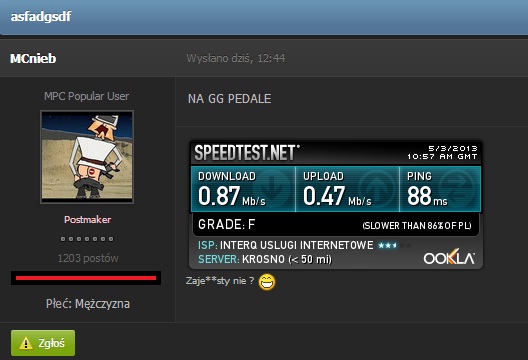Click the SPEEDTEST.NET logo text
Image resolution: width=528 pixels, height=360 pixels.
[x=247, y=153]
